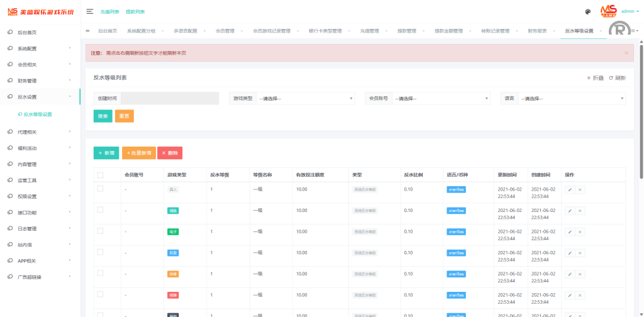The image size is (644, 317).
Task: Open 财务管理 in the sidebar
Action: click(x=40, y=81)
